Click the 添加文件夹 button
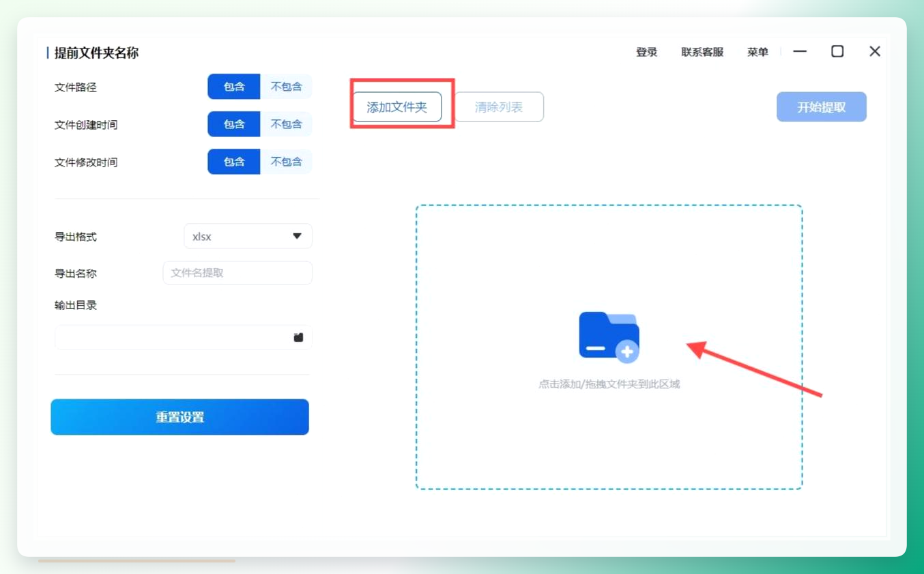The width and height of the screenshot is (924, 574). [397, 107]
